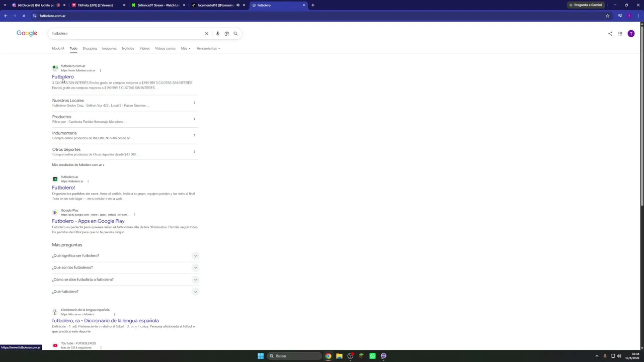Switch to Modo IA search mode
Screen dimensions: 644x362
[x=58, y=48]
